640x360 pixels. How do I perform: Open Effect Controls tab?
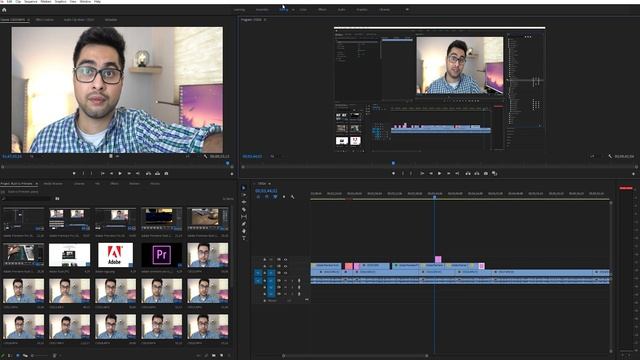click(44, 20)
